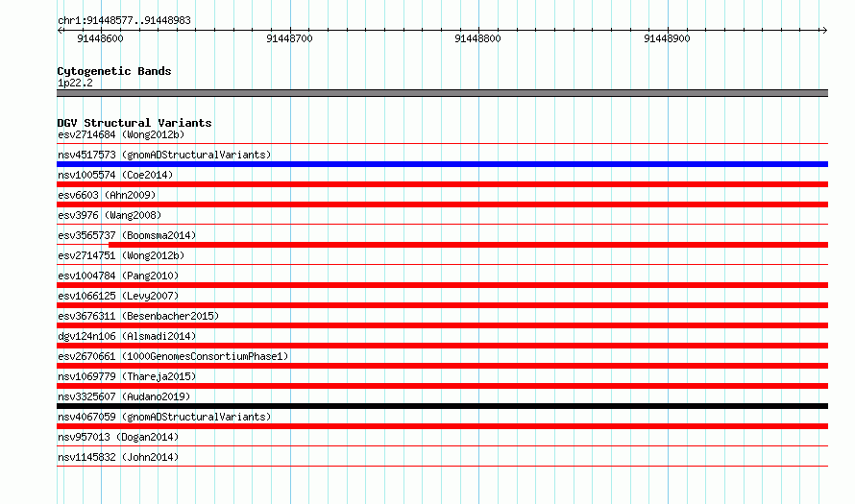This screenshot has height=504, width=855.
Task: Open variant esv3976 (Wang2008)
Action: tap(110, 215)
